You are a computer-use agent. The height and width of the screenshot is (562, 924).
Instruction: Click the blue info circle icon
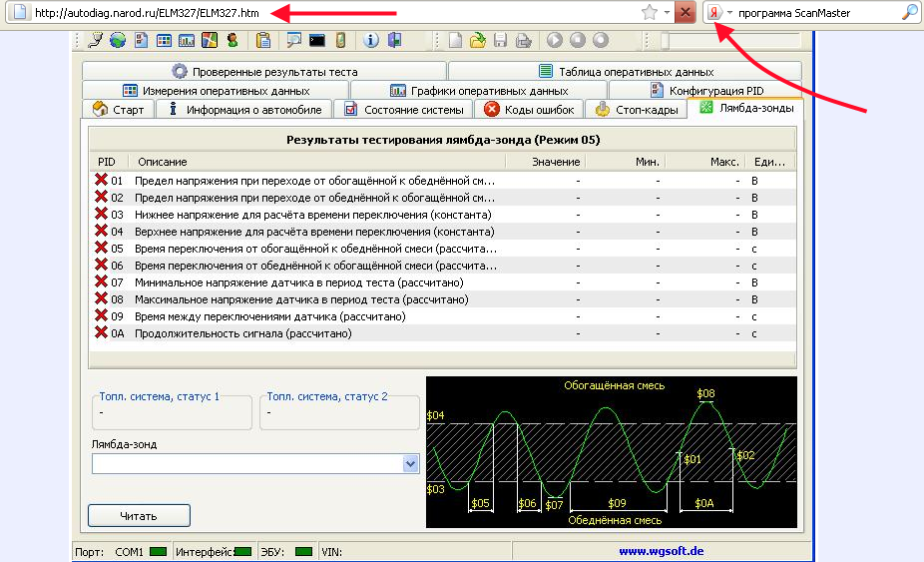370,40
